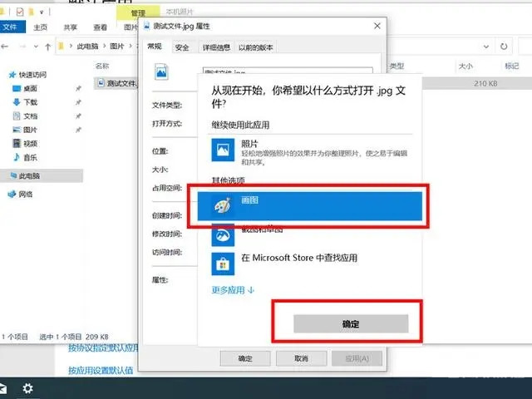The image size is (532, 399).
Task: Click 确定 in the open-with dialog
Action: [x=351, y=323]
